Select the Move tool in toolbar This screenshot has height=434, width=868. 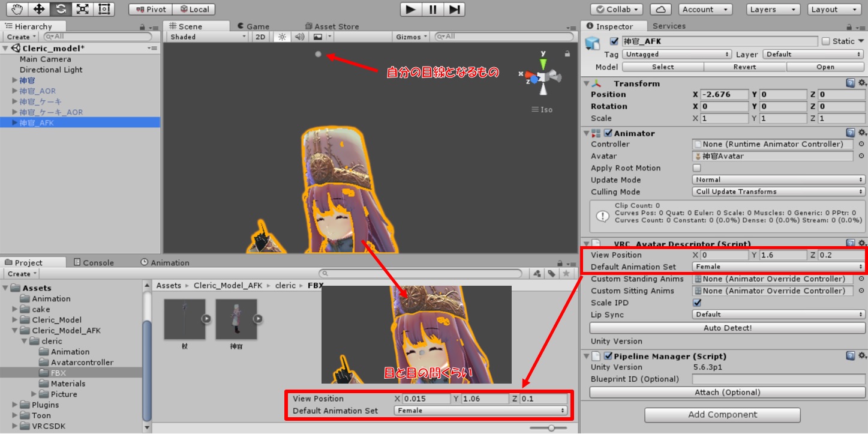[x=39, y=9]
